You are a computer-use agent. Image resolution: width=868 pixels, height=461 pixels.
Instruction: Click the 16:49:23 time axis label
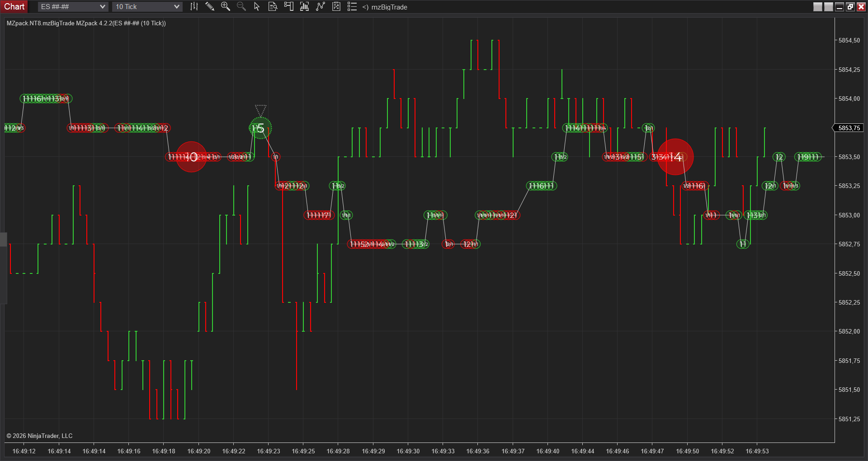269,451
